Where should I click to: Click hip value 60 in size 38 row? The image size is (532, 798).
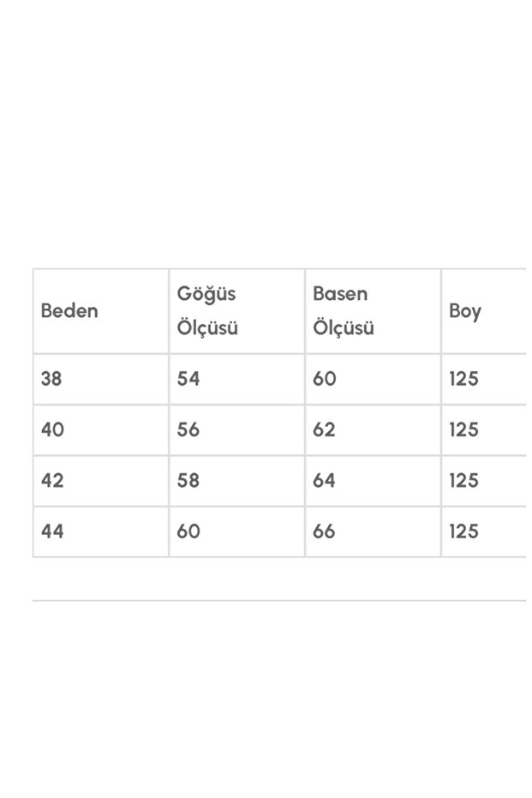click(x=325, y=378)
